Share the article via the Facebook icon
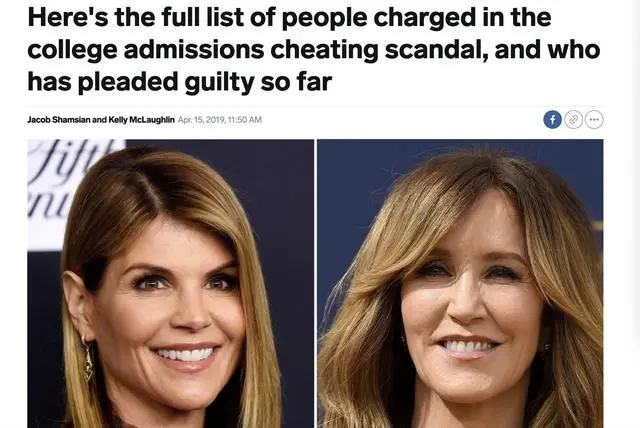The width and height of the screenshot is (640, 428). pyautogui.click(x=552, y=120)
